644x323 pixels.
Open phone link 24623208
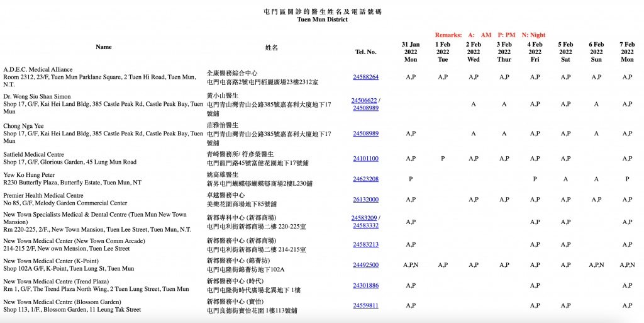pos(365,179)
